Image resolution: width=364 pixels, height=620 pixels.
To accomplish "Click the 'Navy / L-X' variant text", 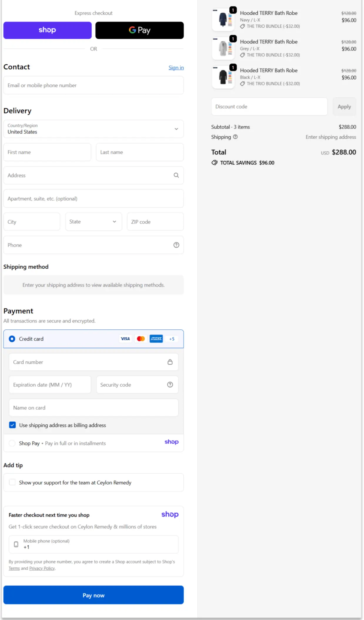I will click(250, 20).
